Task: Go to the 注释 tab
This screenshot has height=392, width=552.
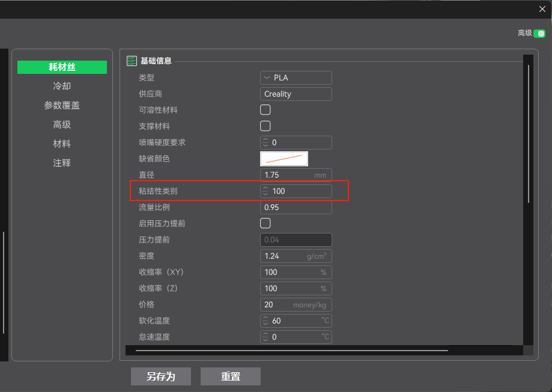Action: pos(62,163)
